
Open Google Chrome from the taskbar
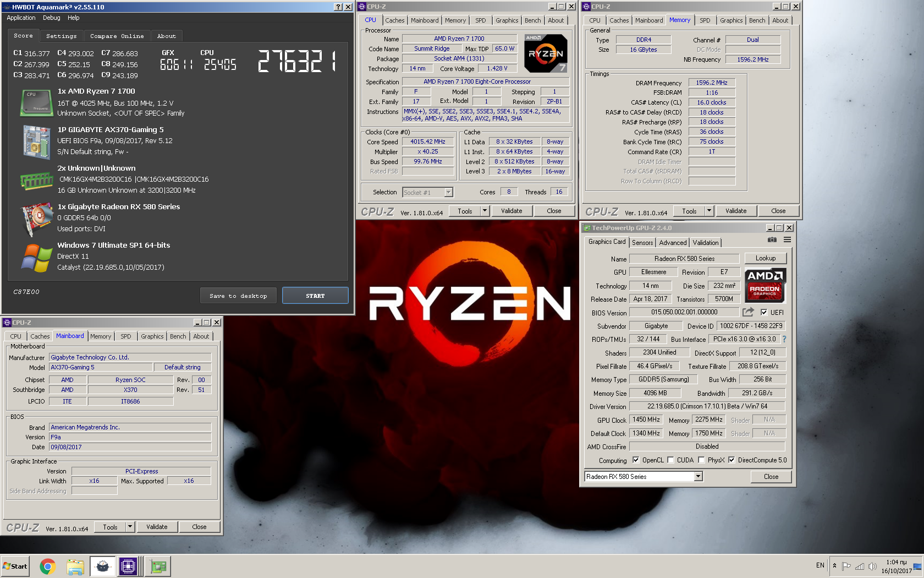click(x=48, y=566)
